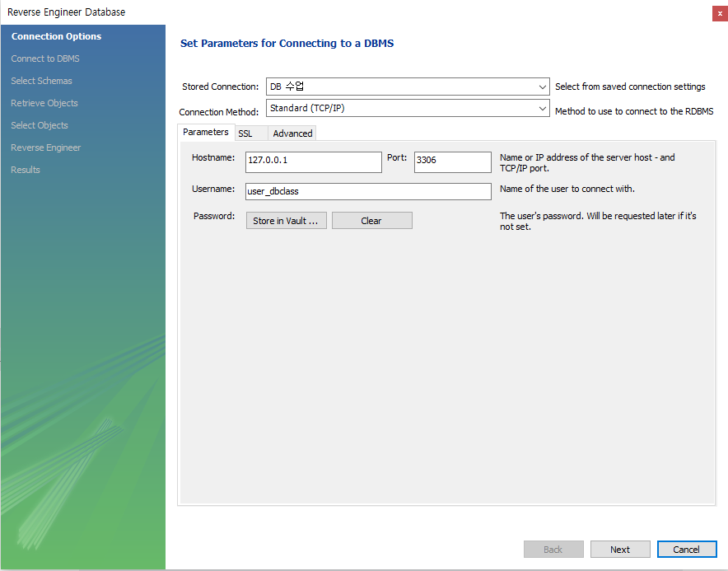Screen dimensions: 728x571
Task: Click the Store in Vault button
Action: pyautogui.click(x=286, y=221)
